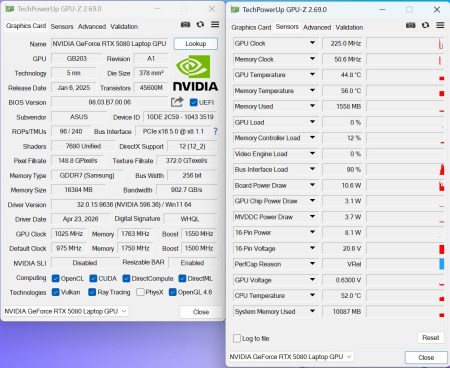Image resolution: width=450 pixels, height=368 pixels.
Task: Open GPU Voltage dropdown arrow
Action: point(312,279)
